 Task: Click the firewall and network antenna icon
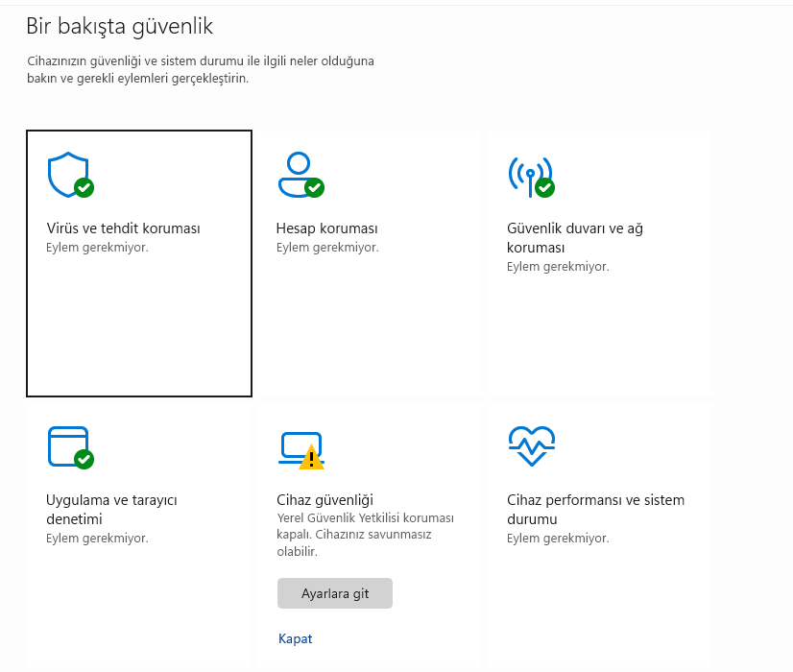coord(529,174)
